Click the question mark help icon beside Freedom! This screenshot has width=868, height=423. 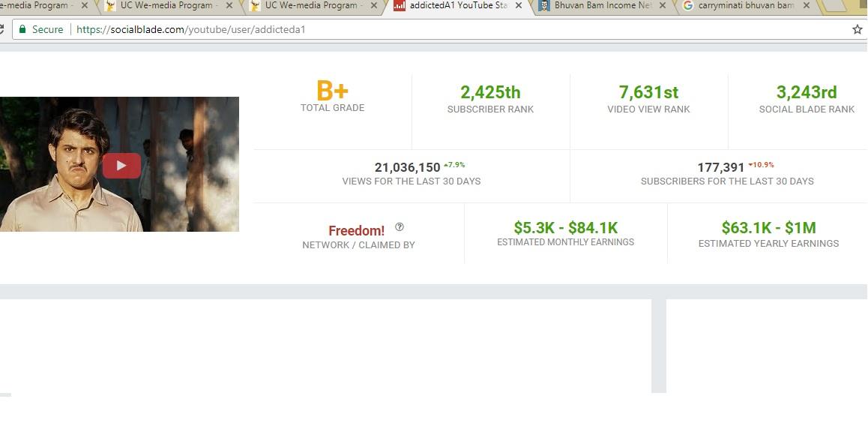[400, 227]
